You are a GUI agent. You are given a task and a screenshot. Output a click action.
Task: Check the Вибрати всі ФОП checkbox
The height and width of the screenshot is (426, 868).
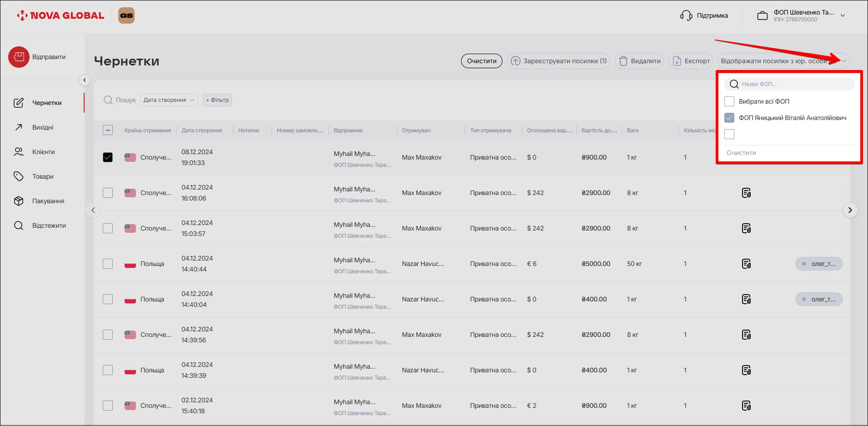729,101
